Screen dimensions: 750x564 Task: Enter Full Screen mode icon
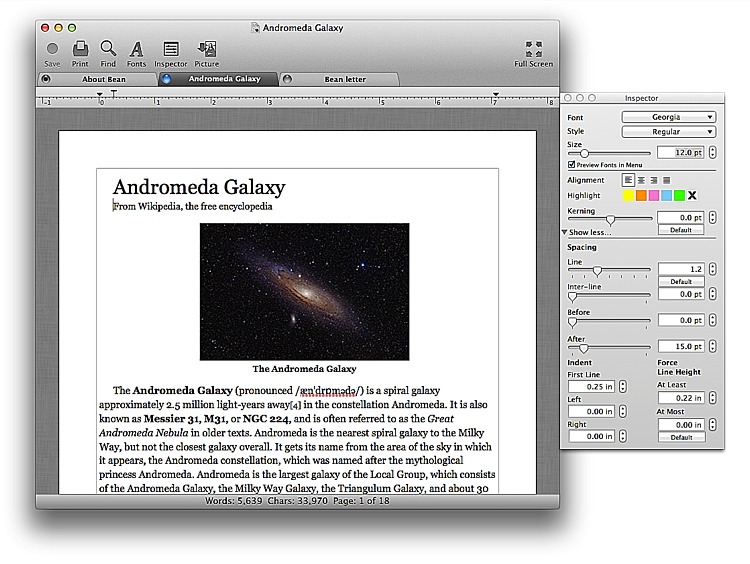(533, 49)
